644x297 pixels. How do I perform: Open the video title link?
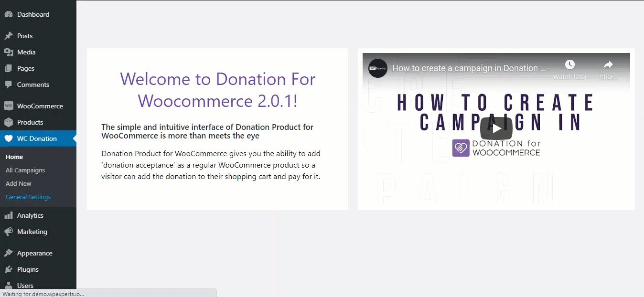[x=469, y=68]
